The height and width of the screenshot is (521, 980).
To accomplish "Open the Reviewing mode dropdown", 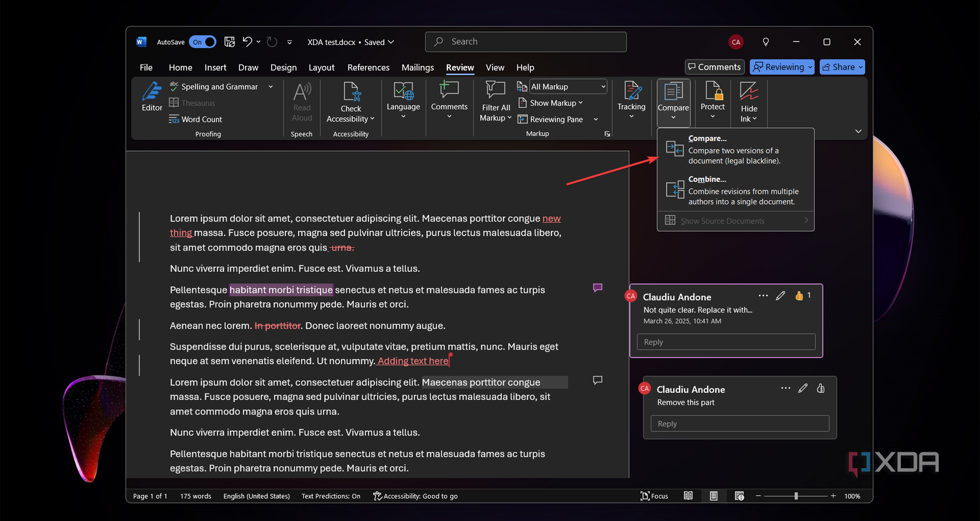I will coord(782,67).
